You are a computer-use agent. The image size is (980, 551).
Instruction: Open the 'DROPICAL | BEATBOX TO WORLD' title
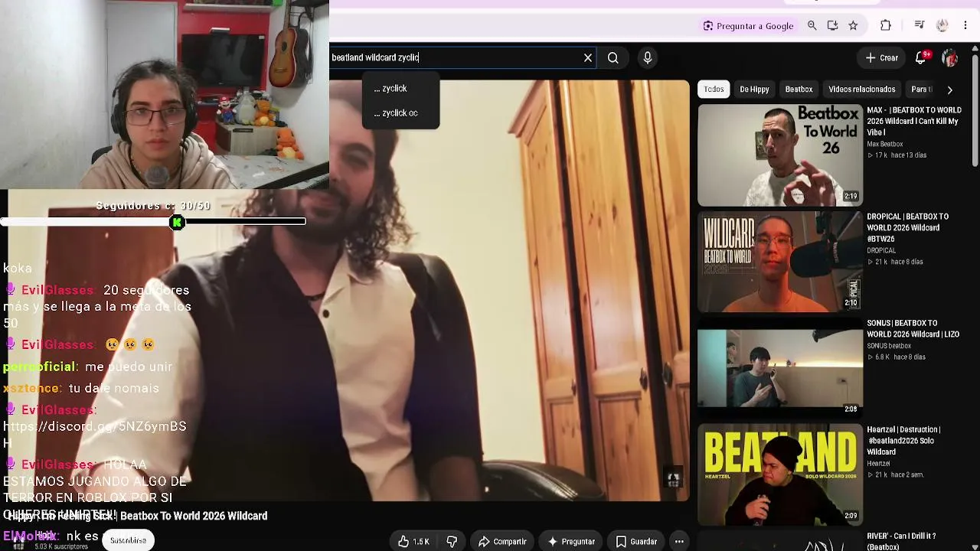(908, 228)
